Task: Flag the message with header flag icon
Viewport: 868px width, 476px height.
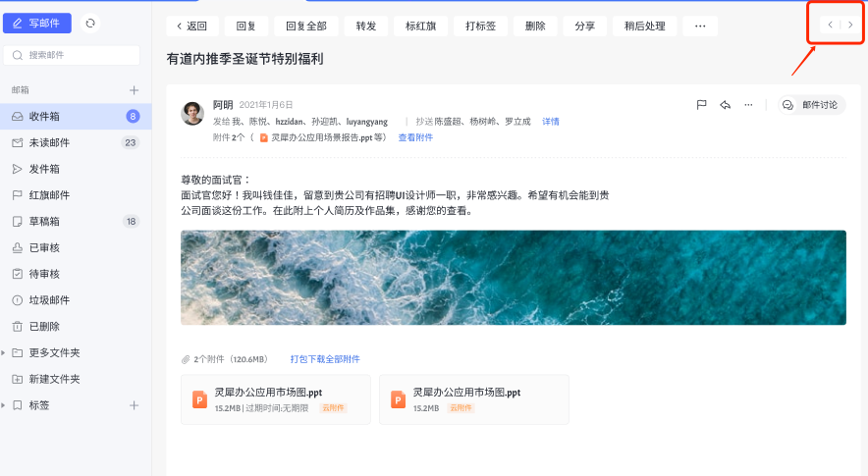Action: click(x=701, y=105)
